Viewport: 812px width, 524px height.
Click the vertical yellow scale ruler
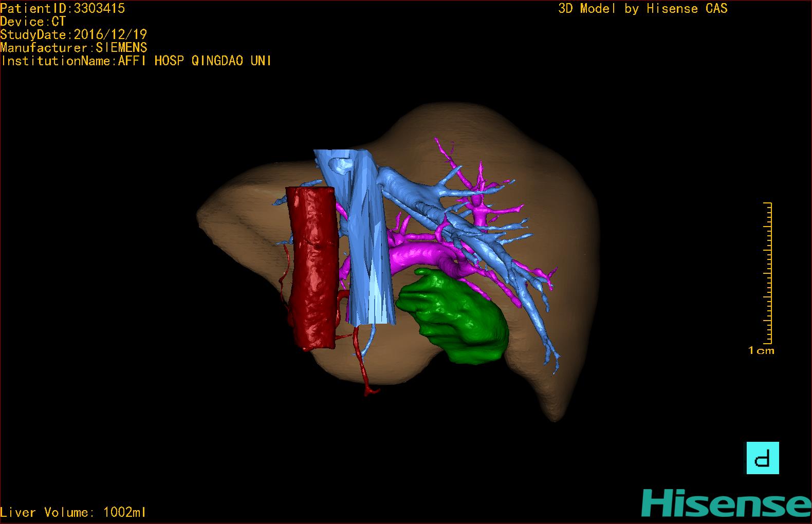768,272
